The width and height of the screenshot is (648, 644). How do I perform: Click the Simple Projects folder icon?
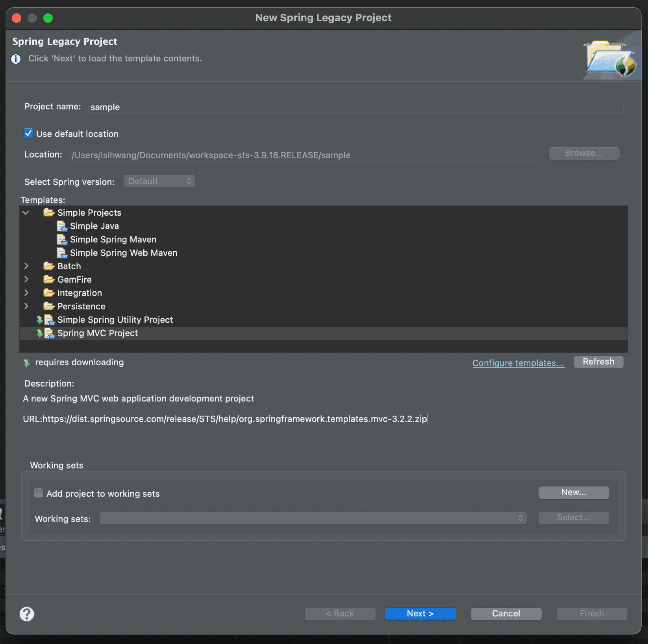[49, 213]
